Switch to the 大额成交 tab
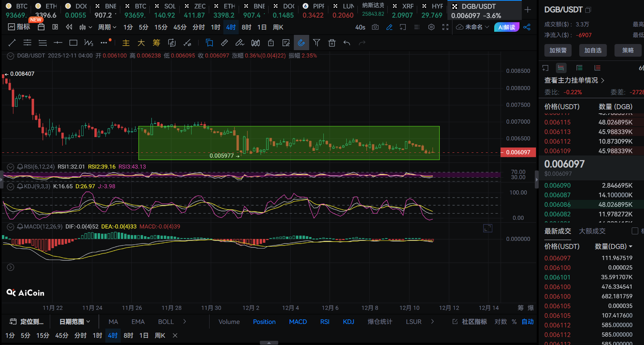This screenshot has height=345, width=644. point(592,231)
